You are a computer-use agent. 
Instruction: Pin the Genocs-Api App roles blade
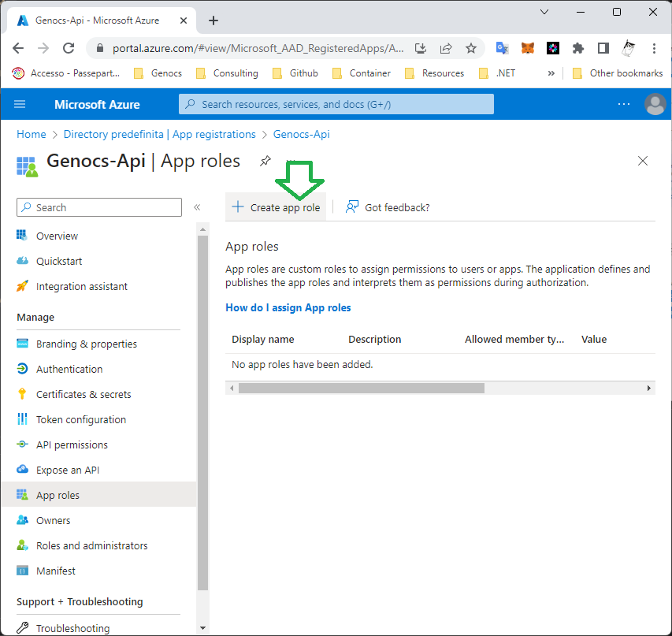pyautogui.click(x=265, y=161)
